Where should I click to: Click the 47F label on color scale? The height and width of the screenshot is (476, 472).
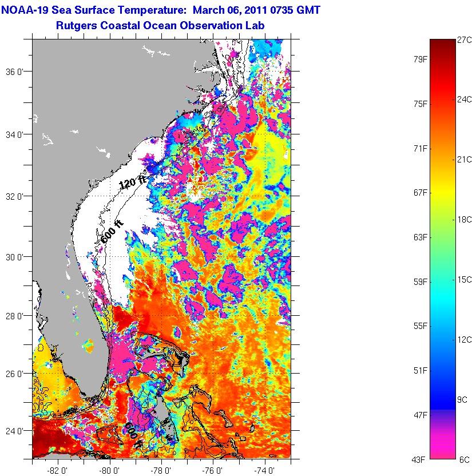420,415
